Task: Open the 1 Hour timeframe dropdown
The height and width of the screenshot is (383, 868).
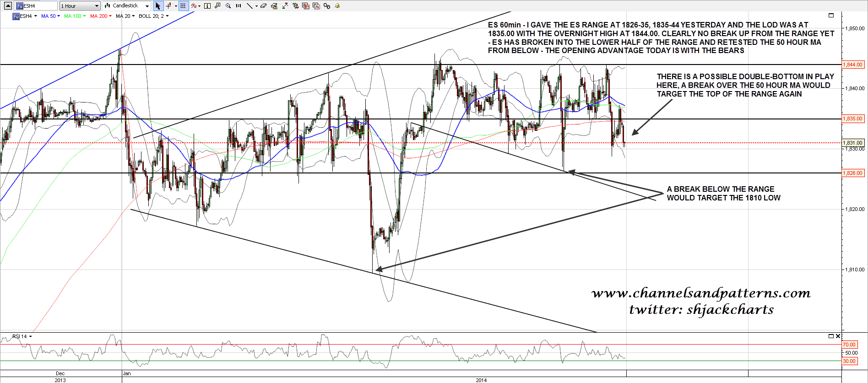Action: point(80,6)
